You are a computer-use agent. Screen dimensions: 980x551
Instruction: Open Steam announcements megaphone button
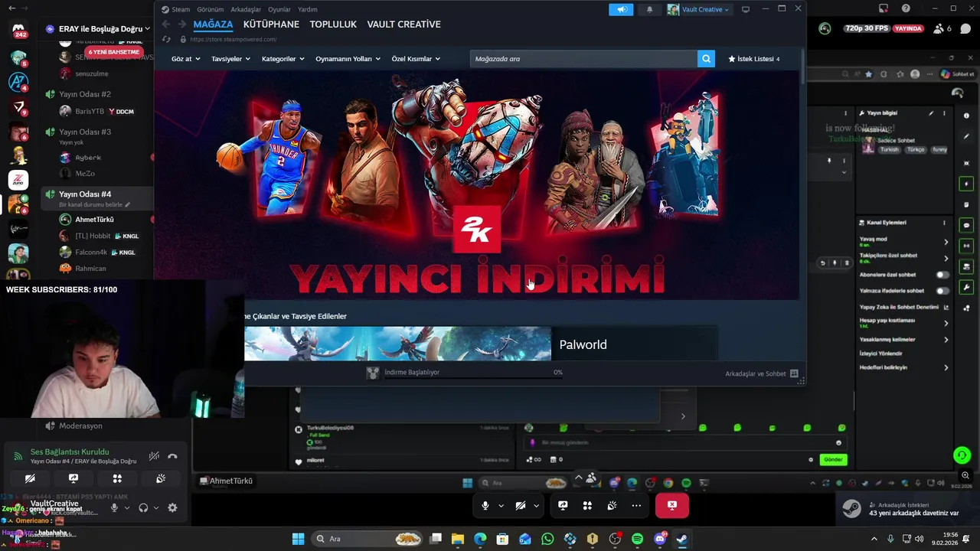pos(621,9)
